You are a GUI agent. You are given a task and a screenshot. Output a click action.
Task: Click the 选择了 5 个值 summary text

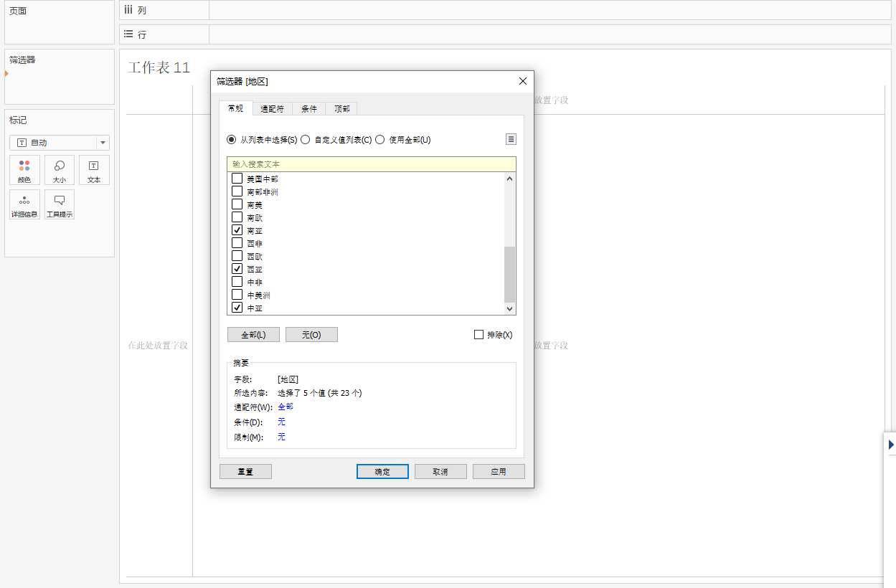click(319, 393)
